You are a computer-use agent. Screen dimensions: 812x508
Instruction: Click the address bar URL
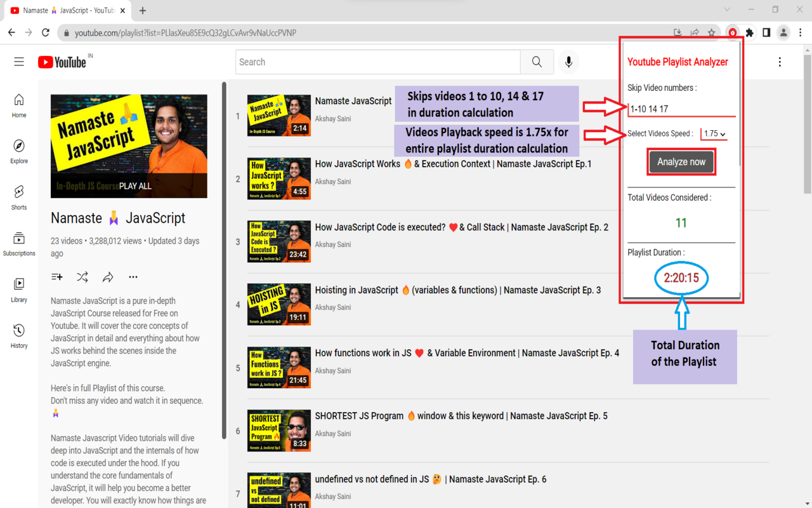[x=185, y=33]
